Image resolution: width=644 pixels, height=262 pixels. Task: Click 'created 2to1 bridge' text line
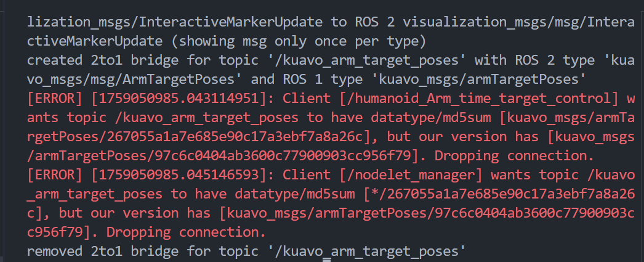pyautogui.click(x=80, y=60)
